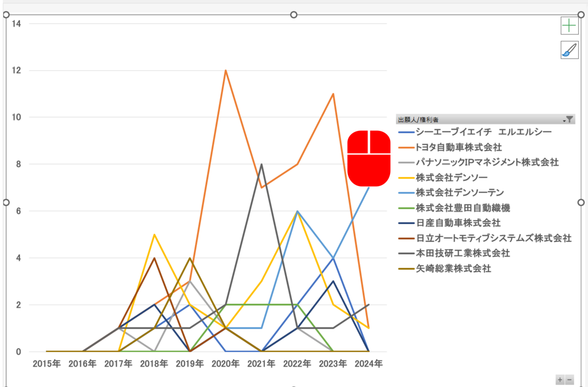The image size is (588, 387).
Task: Click the 2023年 axis label
Action: (333, 364)
